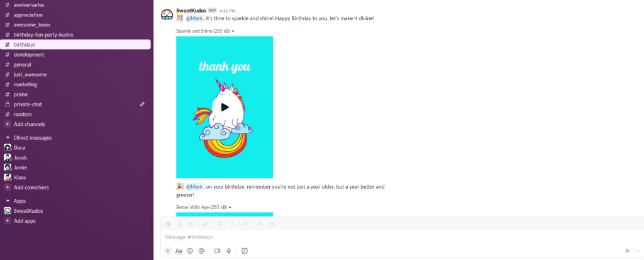The image size is (644, 260).
Task: Toggle italic formatting in composer
Action: (x=179, y=224)
